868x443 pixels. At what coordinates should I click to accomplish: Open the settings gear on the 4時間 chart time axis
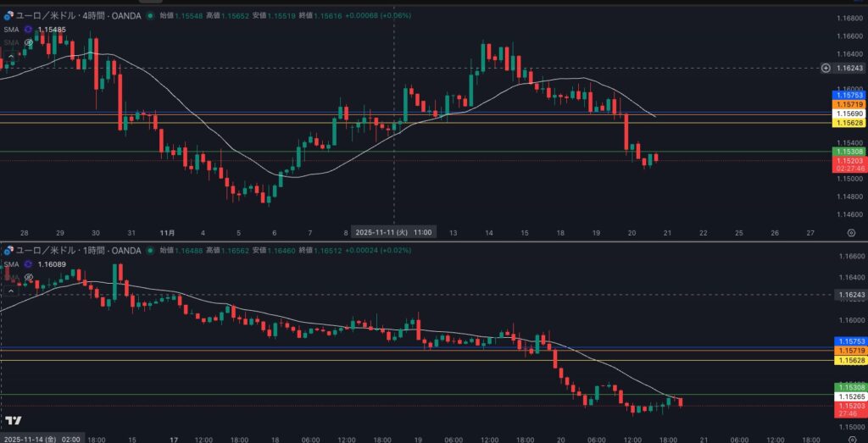[x=850, y=231]
